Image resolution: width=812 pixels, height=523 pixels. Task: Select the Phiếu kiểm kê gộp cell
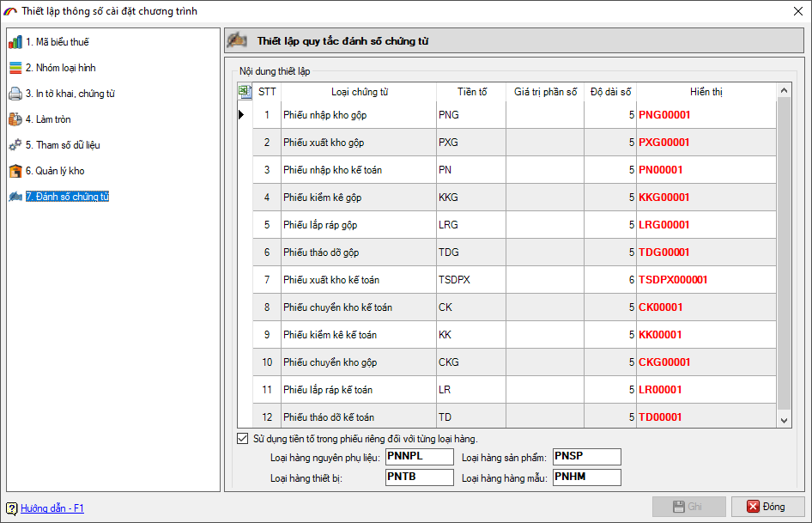point(359,198)
